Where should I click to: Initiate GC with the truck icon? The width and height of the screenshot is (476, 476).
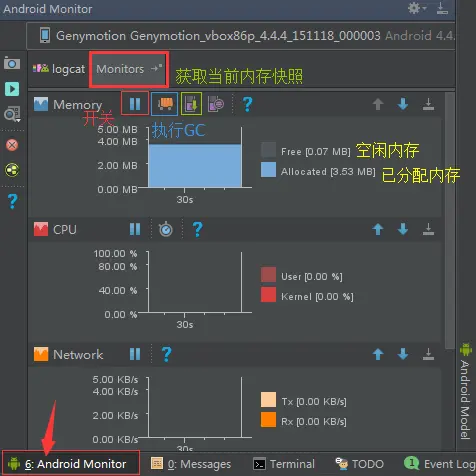tap(165, 104)
